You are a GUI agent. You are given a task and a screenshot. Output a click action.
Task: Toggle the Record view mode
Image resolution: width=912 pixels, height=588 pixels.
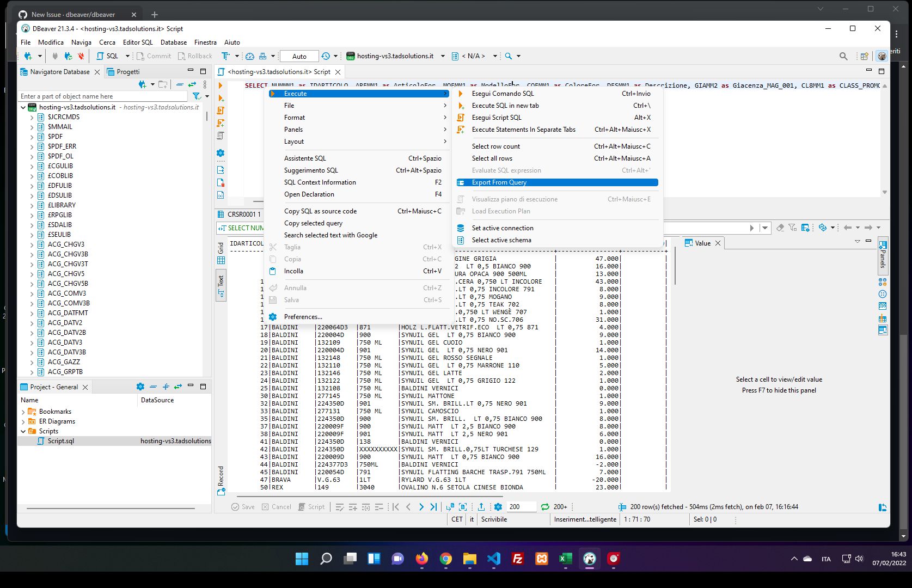(x=221, y=480)
